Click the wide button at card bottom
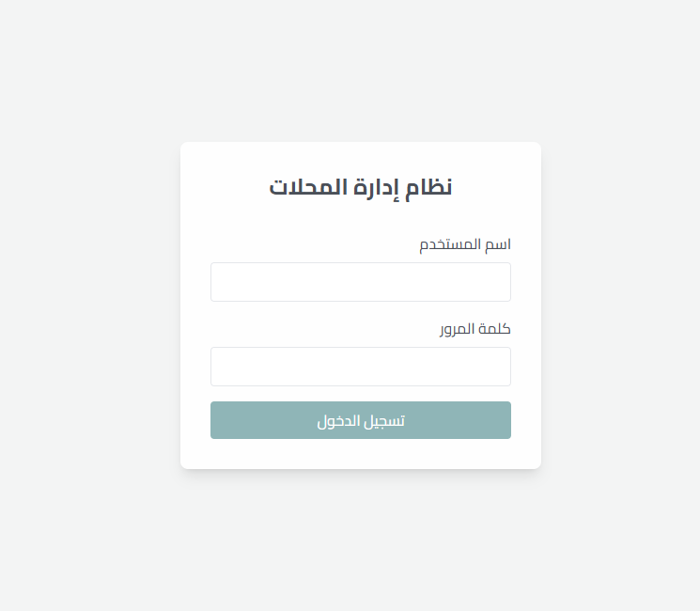 pos(360,420)
